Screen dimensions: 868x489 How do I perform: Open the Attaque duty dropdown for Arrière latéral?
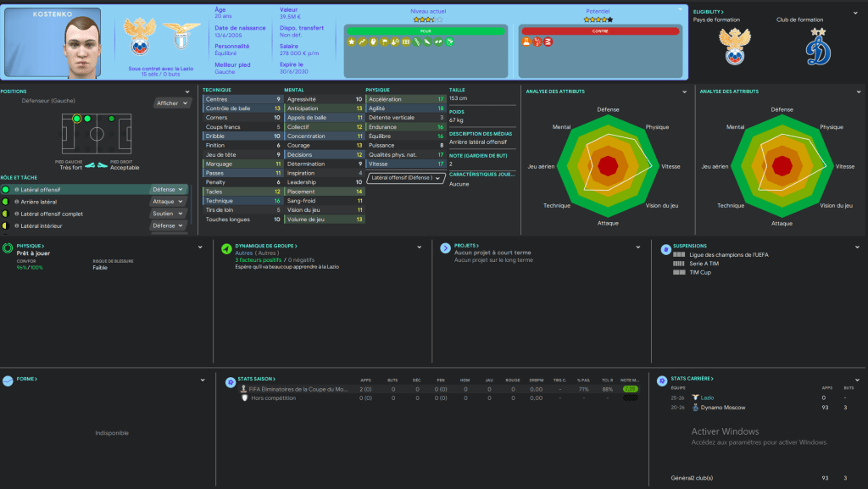(169, 202)
